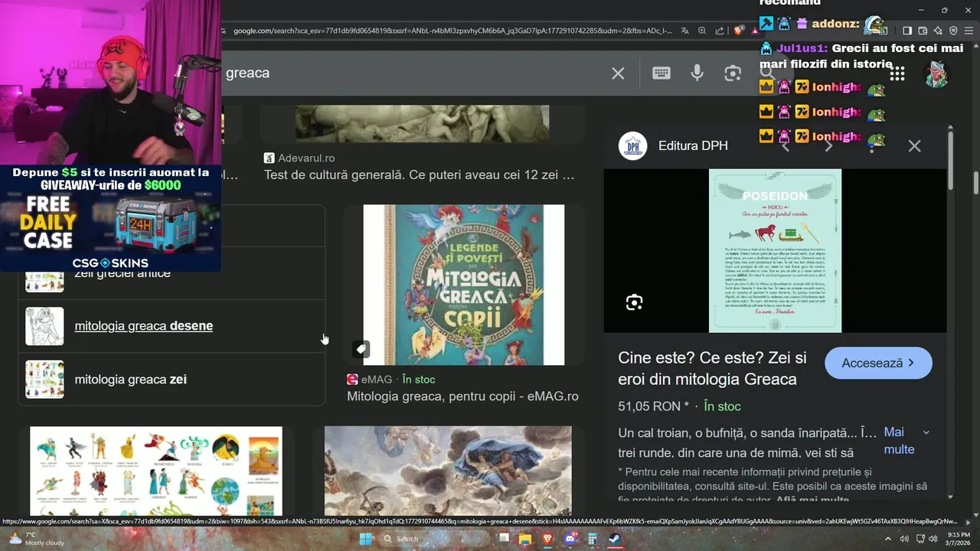This screenshot has width=980, height=551.
Task: Toggle the Brave sidebar panel
Action: click(907, 31)
